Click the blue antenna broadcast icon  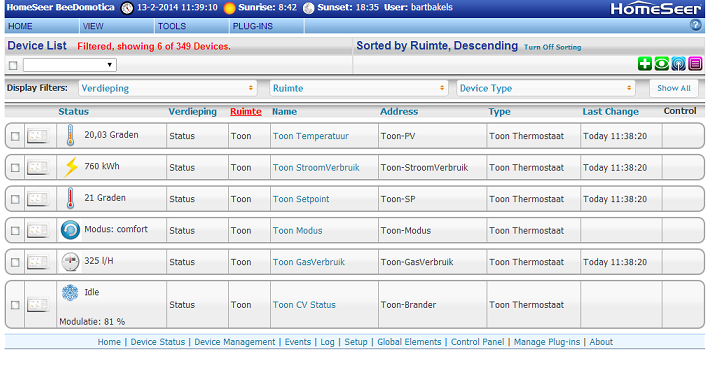pos(678,64)
